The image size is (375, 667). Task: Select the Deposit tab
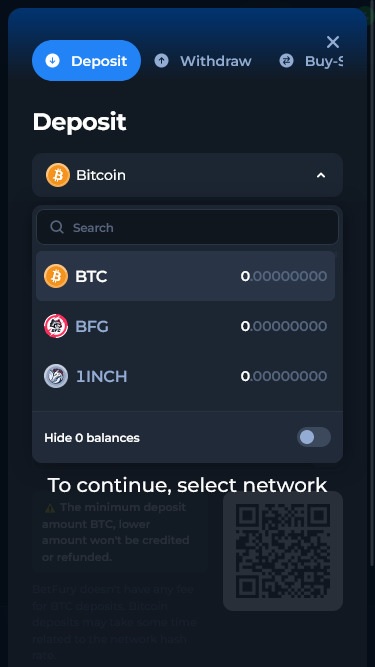tap(86, 60)
